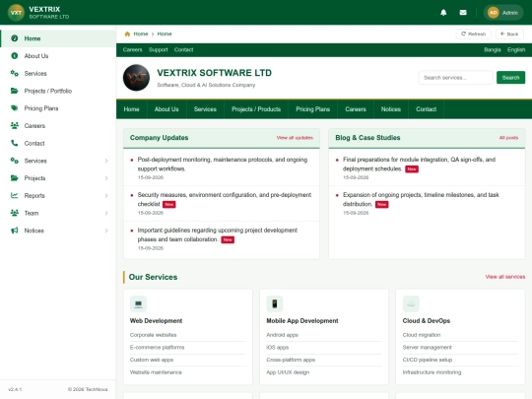Open Contact in the main nav bar
The width and height of the screenshot is (532, 399).
[x=427, y=109]
